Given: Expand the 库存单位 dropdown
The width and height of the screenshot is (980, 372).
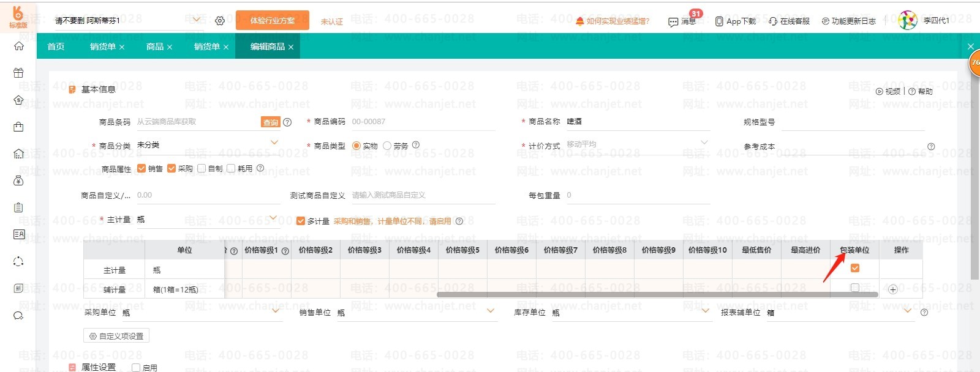Looking at the screenshot, I should [705, 311].
